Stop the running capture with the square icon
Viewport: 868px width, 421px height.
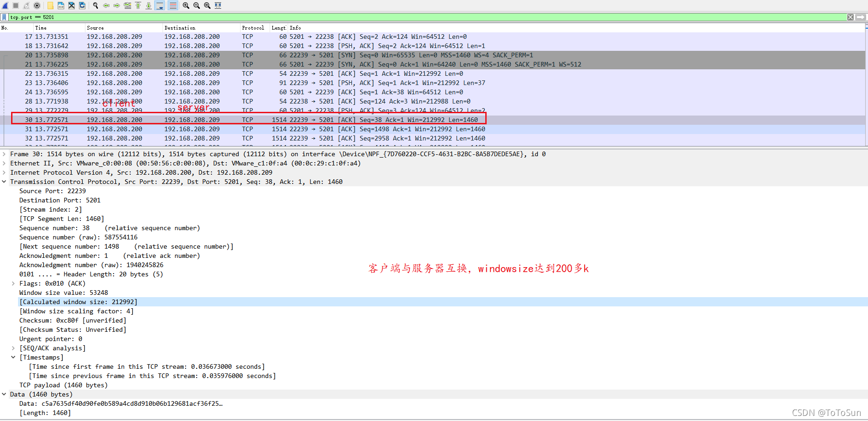click(16, 6)
